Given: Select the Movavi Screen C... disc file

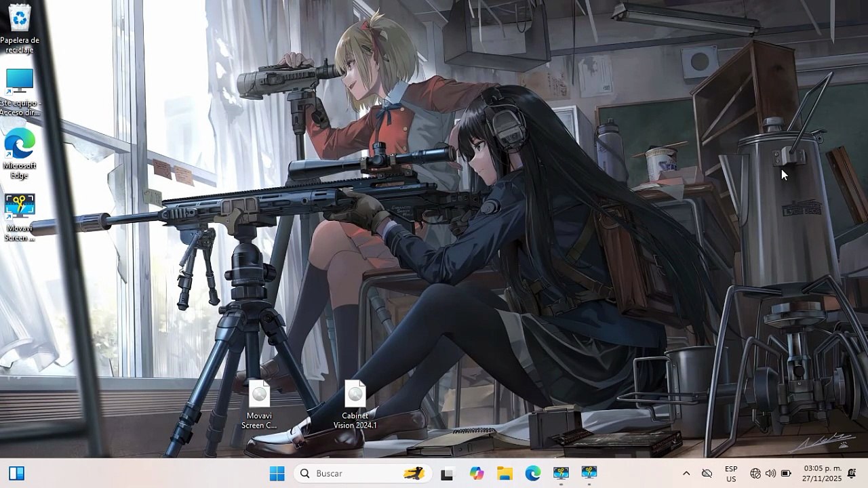Looking at the screenshot, I should click(259, 405).
